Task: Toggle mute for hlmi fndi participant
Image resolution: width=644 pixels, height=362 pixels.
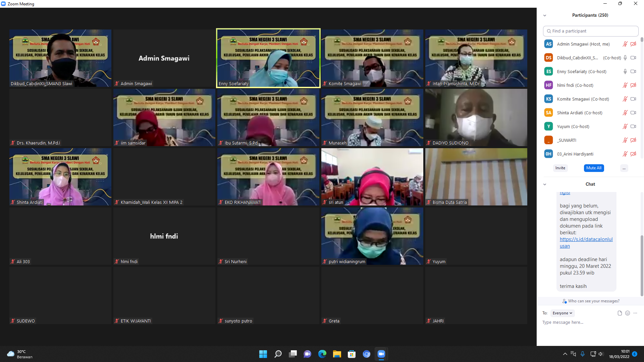Action: coord(625,85)
